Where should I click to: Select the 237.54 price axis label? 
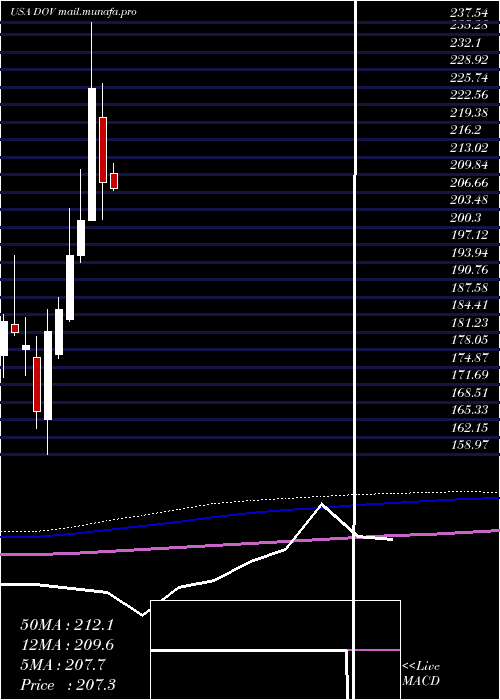(469, 12)
